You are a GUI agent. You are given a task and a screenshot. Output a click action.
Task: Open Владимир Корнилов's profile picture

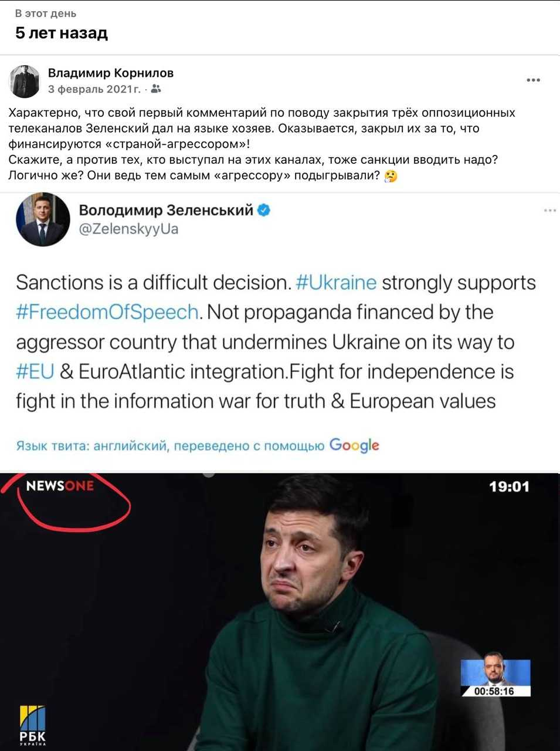pyautogui.click(x=25, y=81)
